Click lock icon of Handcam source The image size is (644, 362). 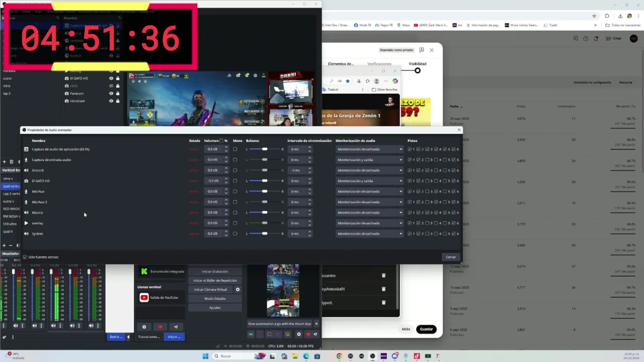(x=118, y=101)
